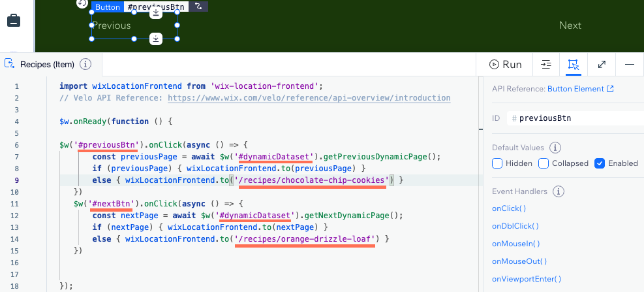Click the Button type label on selection
The width and height of the screenshot is (644, 292).
pos(108,7)
